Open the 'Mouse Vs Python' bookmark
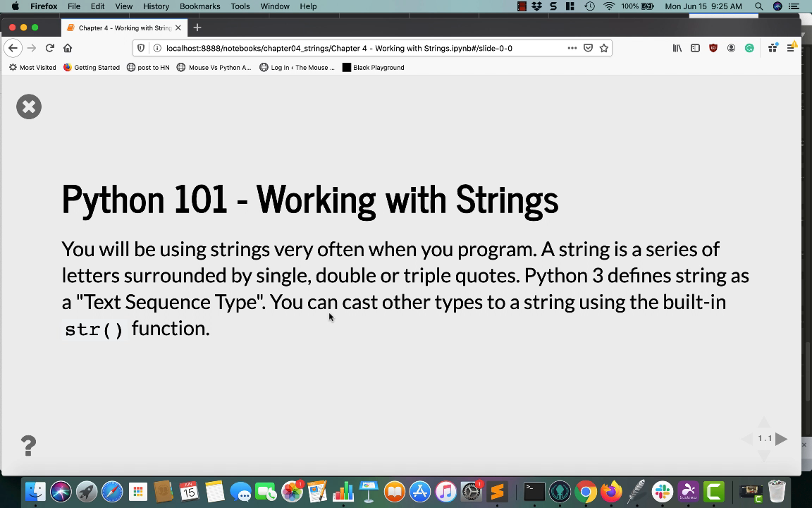The height and width of the screenshot is (508, 812). (x=214, y=68)
